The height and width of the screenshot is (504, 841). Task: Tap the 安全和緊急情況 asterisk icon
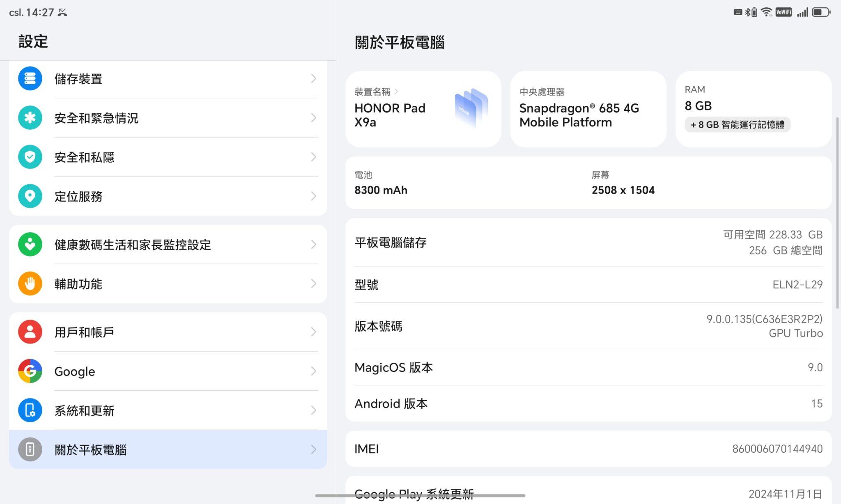click(30, 118)
